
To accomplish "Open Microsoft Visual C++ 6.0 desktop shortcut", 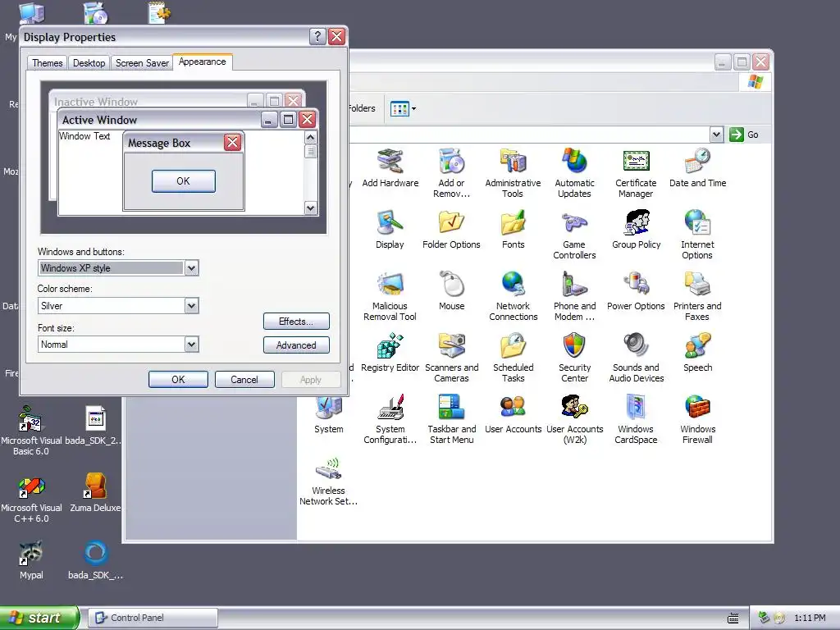I will 31,500.
